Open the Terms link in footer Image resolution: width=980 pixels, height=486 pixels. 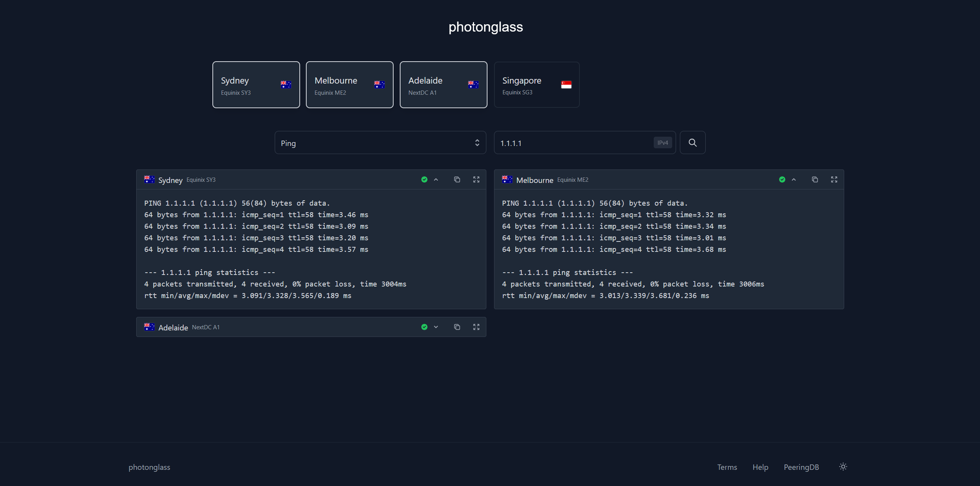727,467
